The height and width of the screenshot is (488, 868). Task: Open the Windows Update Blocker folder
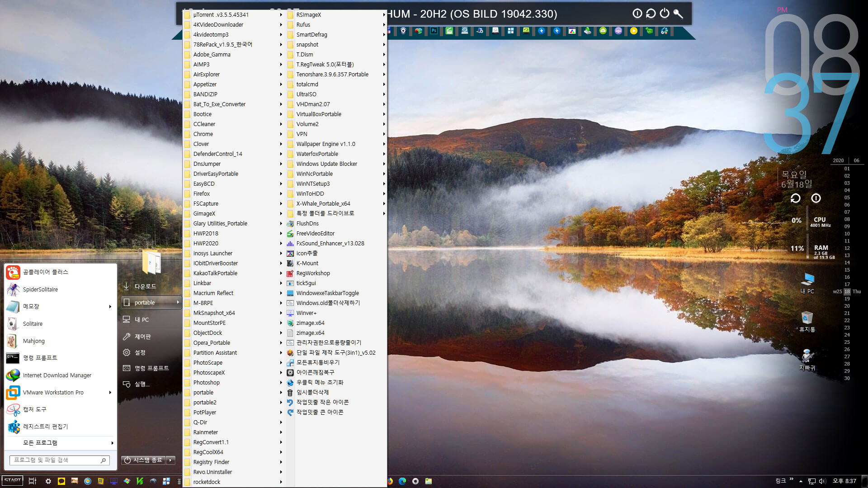click(x=336, y=164)
